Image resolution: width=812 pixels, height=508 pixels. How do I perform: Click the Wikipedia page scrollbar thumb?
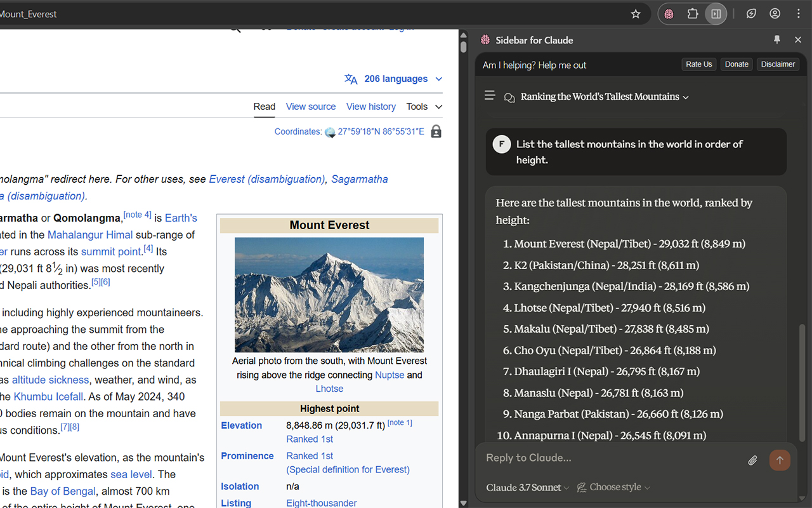(x=463, y=46)
